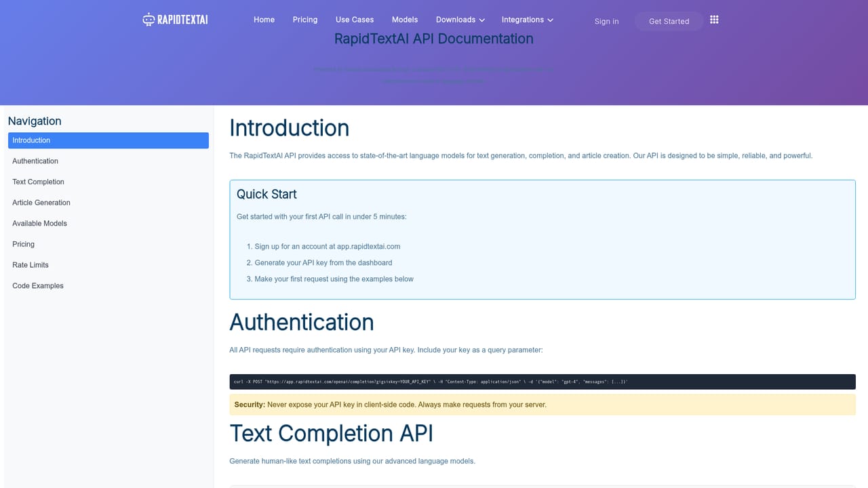Open the Pricing page in top navigation
Screen dimensions: 868x488
305,20
